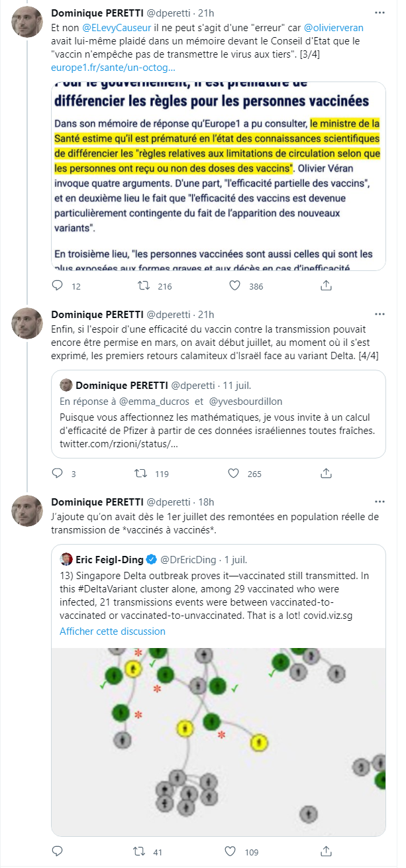Image resolution: width=406 pixels, height=868 pixels.
Task: Reply to the tweet about Israël Delta variant
Action: 58,474
